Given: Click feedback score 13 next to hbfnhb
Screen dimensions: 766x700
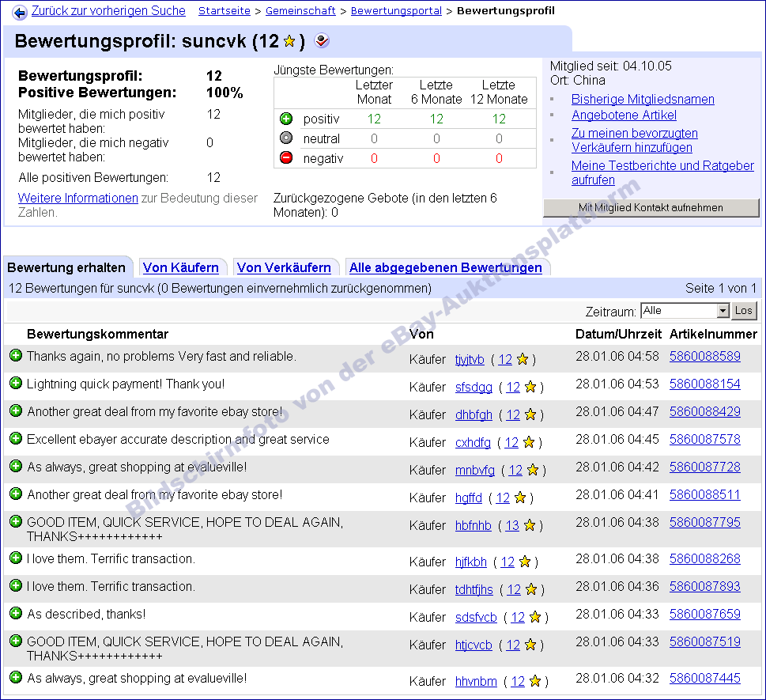Looking at the screenshot, I should click(x=512, y=525).
